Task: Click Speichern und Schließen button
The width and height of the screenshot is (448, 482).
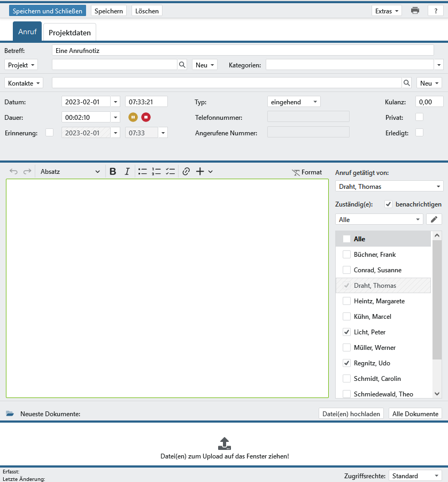Action: [47, 11]
